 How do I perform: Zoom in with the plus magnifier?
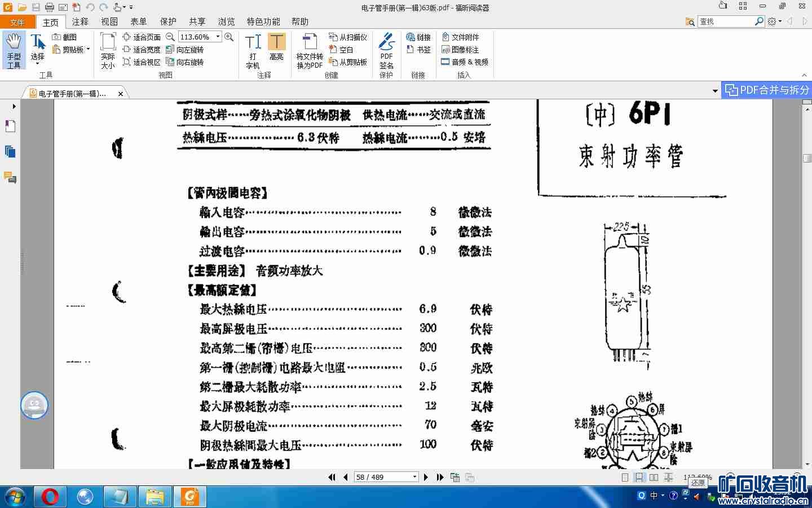[x=229, y=37]
